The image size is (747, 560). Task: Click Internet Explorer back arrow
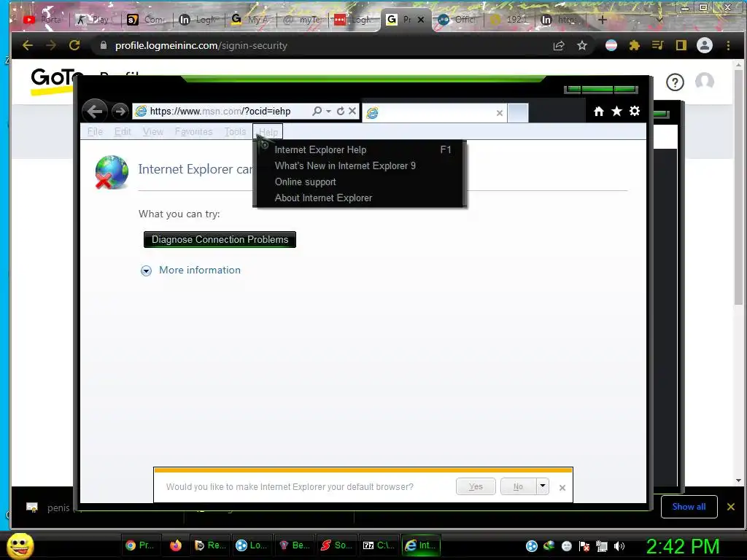(x=94, y=112)
